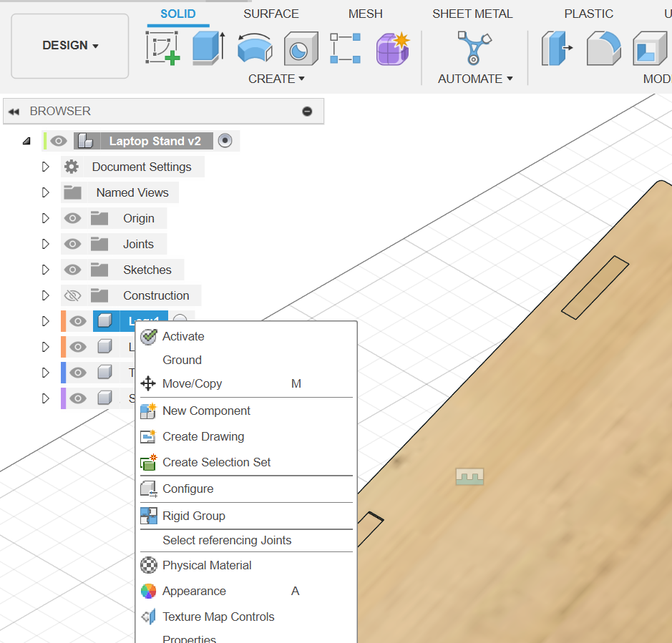672x643 pixels.
Task: Expand Document Settings node
Action: [x=45, y=167]
